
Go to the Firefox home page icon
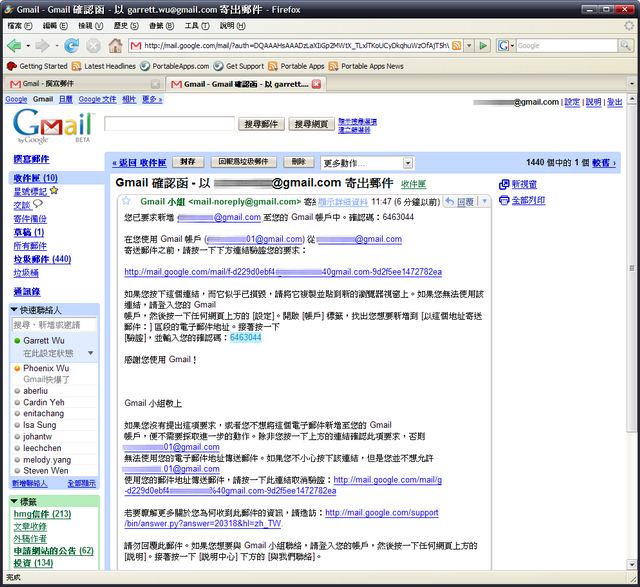point(116,45)
